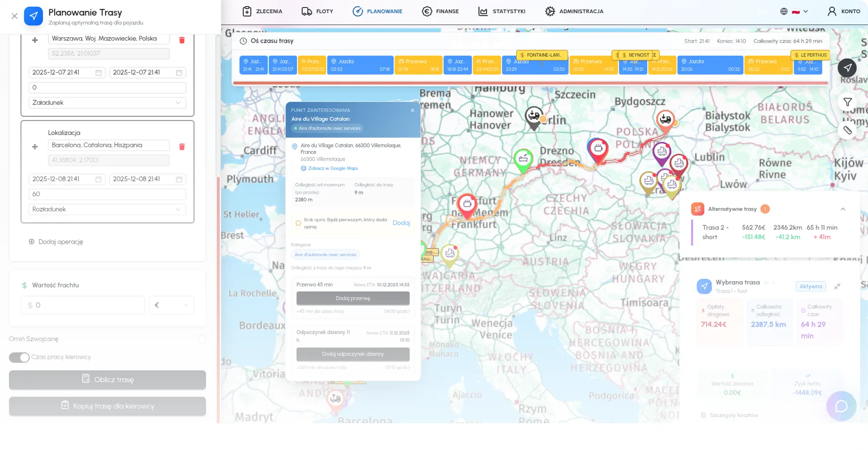Click the map filter funnel icon

click(x=847, y=102)
